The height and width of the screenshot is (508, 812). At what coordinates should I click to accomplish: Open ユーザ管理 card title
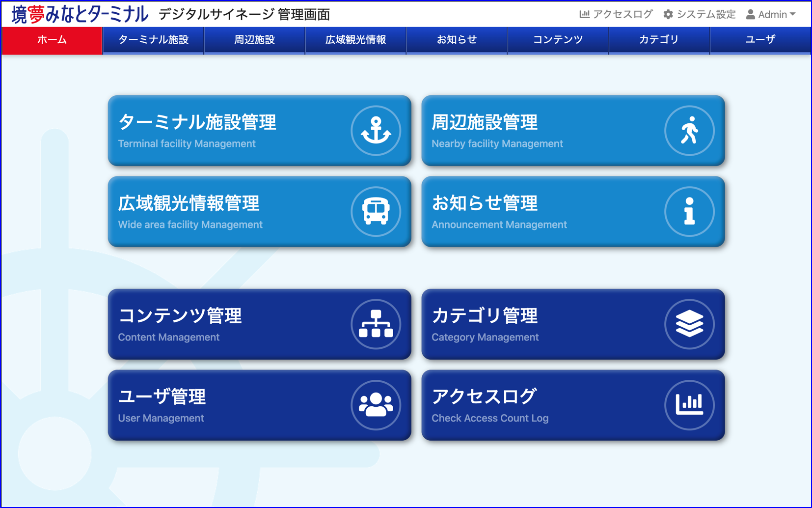click(x=162, y=397)
